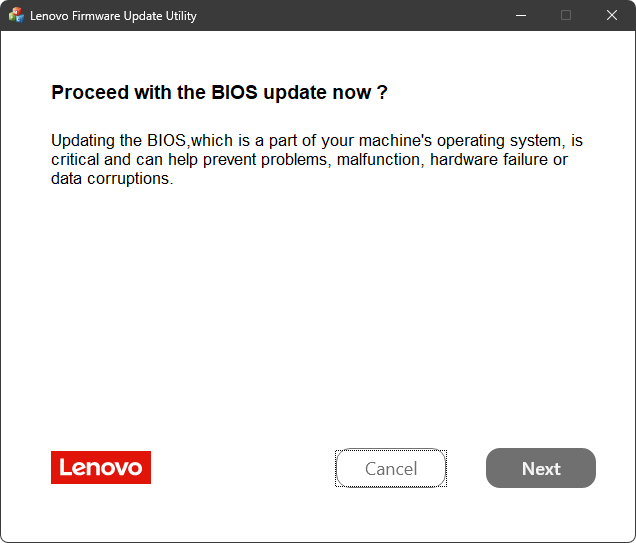Click the question mark ending the heading
This screenshot has height=543, width=636.
[x=382, y=93]
